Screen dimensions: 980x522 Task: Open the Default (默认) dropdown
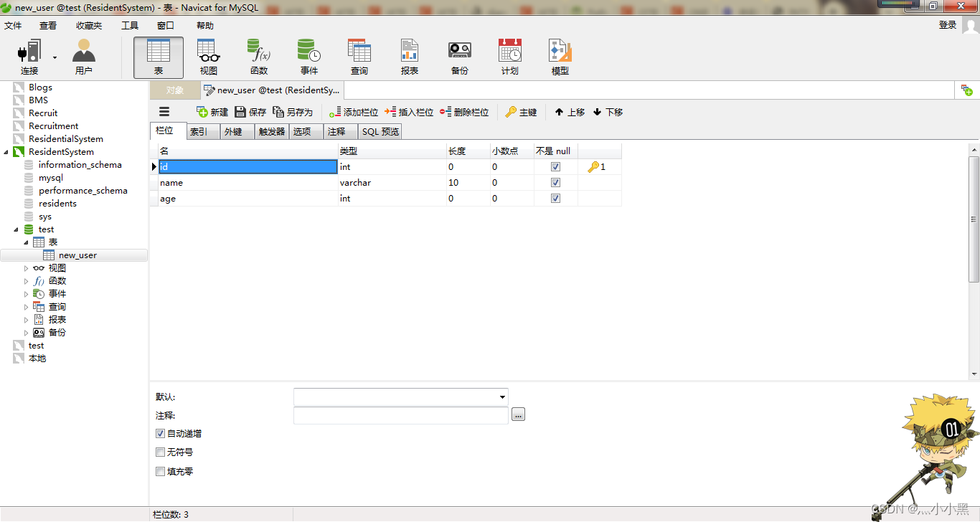click(x=501, y=397)
